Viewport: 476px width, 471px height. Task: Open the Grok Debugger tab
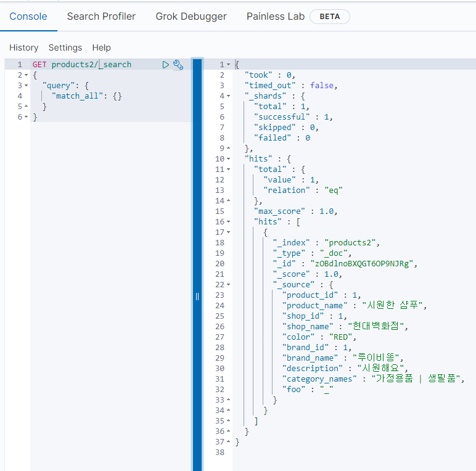tap(191, 17)
